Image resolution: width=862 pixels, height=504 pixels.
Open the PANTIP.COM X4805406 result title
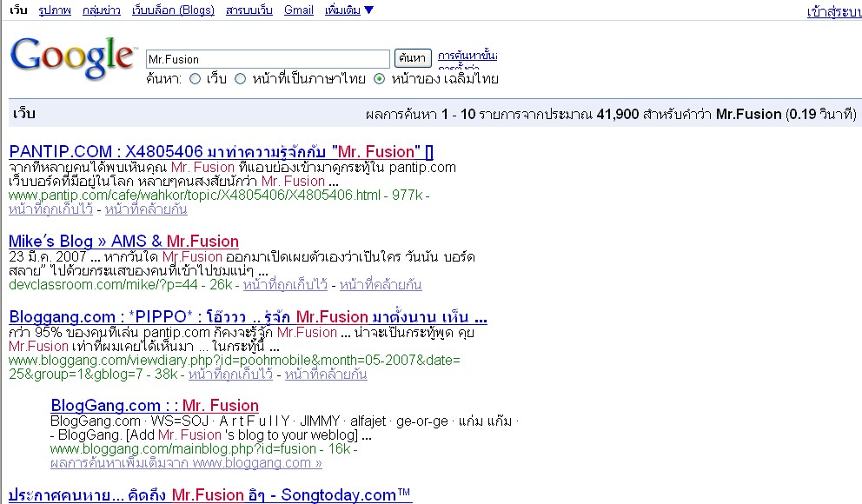[221, 152]
